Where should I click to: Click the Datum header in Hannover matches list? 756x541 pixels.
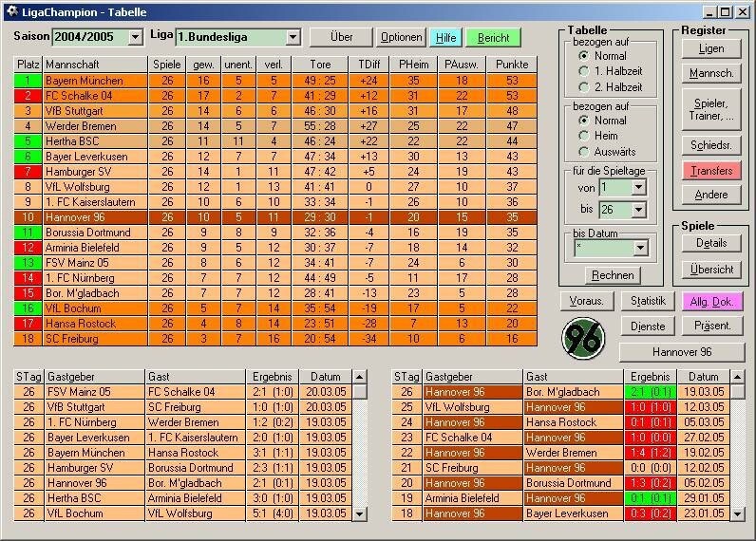tap(703, 377)
